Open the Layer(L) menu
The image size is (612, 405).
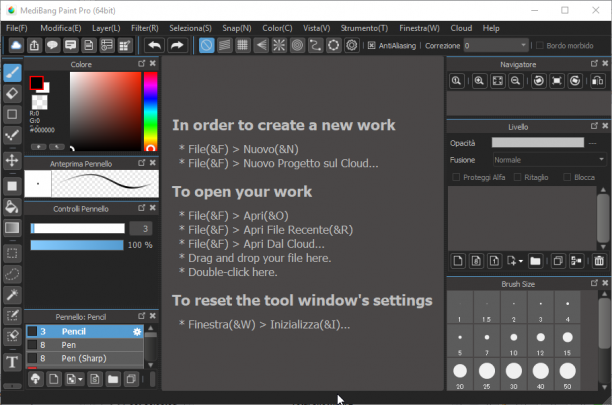tap(106, 28)
